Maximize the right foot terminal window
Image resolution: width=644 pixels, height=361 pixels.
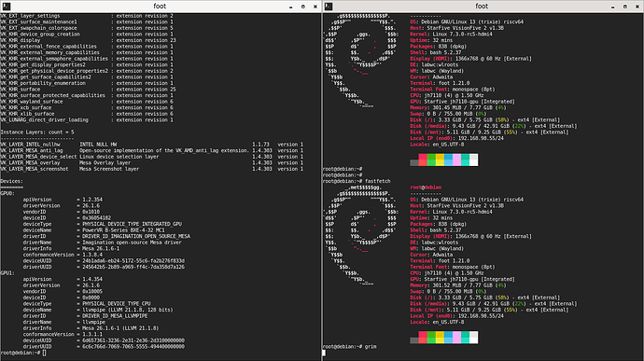point(625,7)
